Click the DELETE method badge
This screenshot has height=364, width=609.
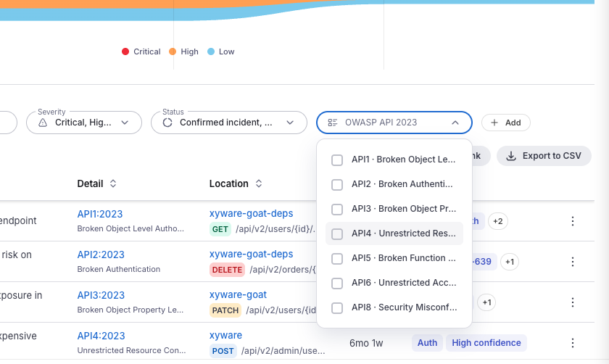(227, 270)
